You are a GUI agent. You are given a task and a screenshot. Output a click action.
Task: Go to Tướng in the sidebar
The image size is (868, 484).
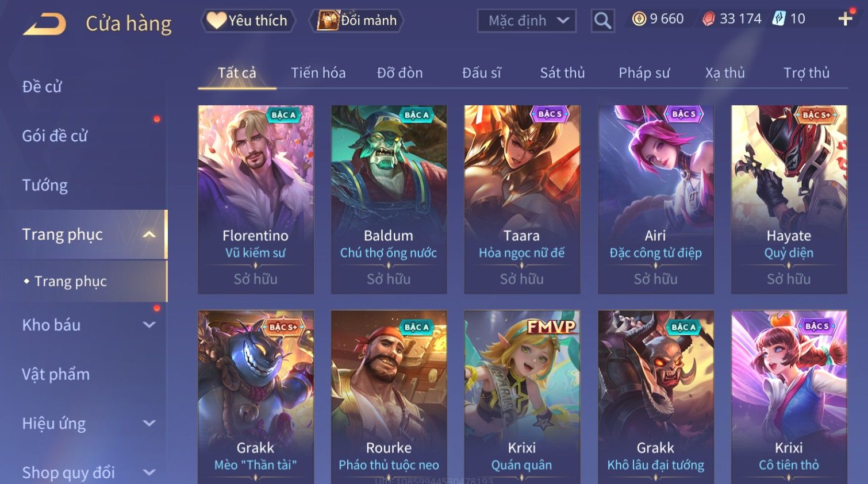point(45,185)
